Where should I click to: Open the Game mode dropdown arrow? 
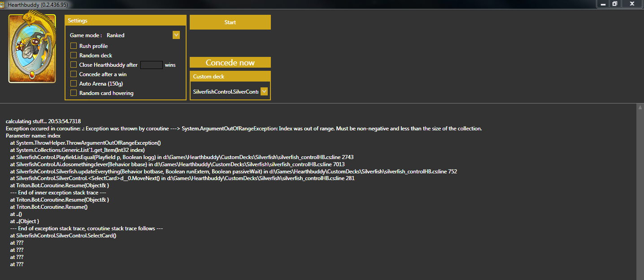point(176,35)
